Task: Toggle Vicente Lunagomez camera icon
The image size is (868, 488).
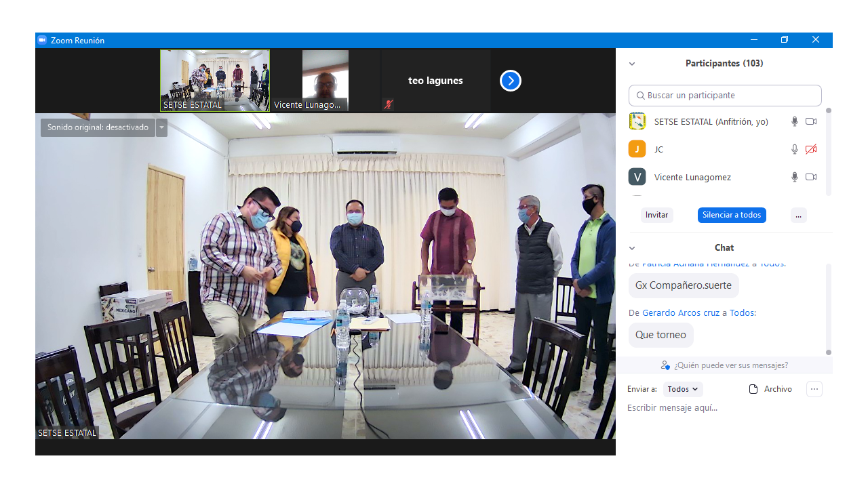Action: tap(811, 177)
